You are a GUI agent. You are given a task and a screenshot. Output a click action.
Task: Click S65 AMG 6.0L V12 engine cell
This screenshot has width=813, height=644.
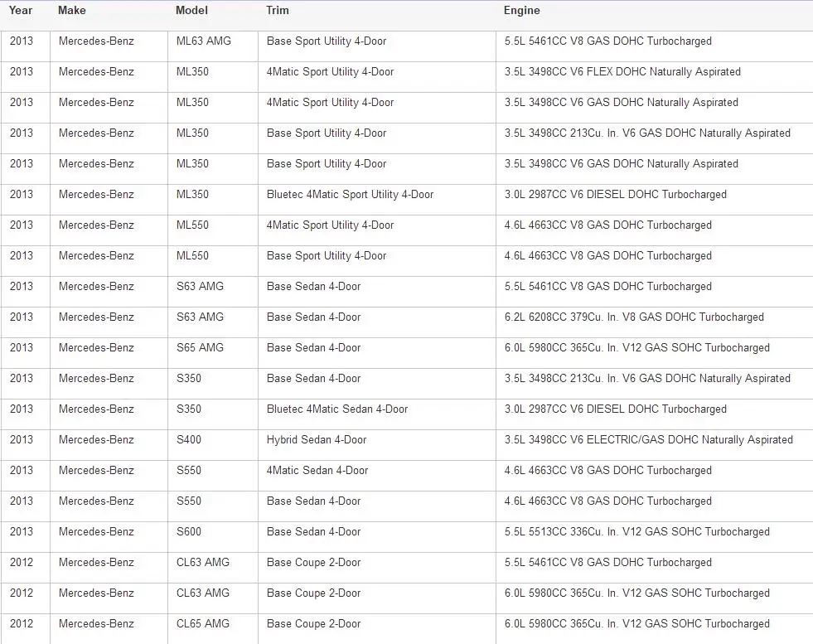[654, 352]
